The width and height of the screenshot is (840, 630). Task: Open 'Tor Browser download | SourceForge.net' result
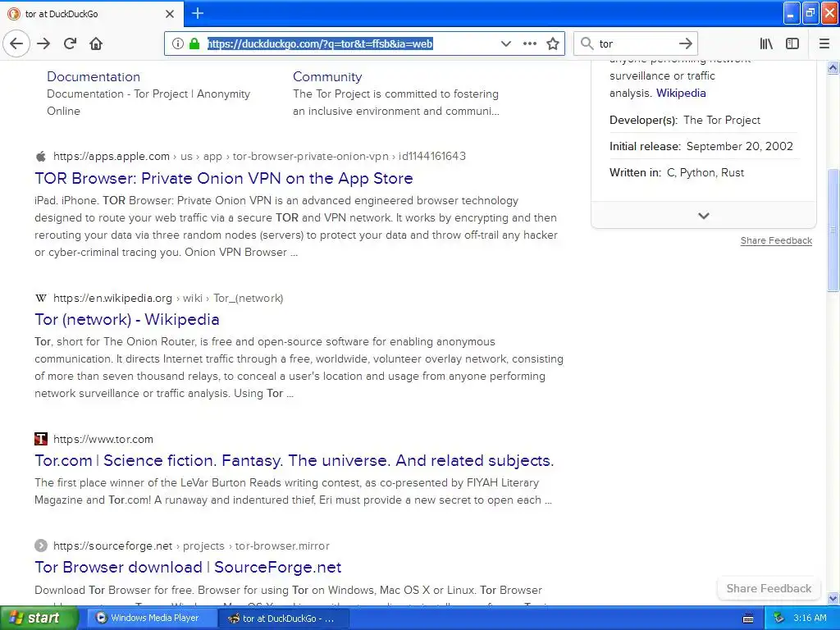pyautogui.click(x=188, y=568)
